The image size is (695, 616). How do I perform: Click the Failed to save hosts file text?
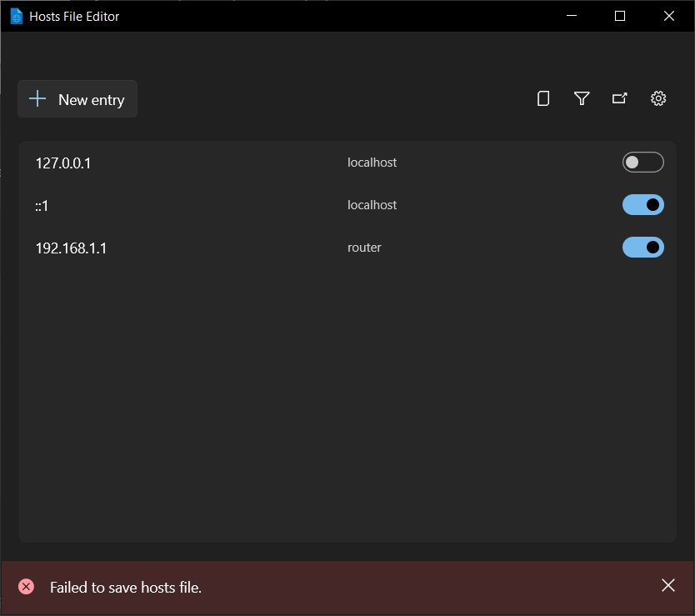coord(125,587)
